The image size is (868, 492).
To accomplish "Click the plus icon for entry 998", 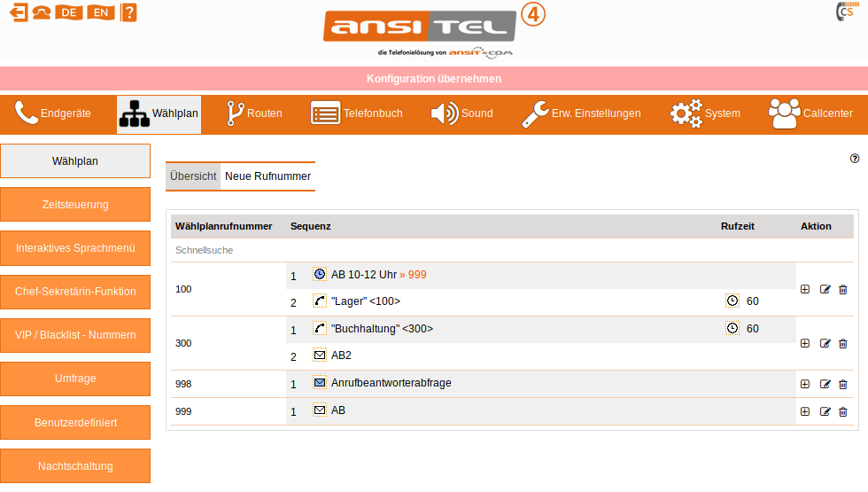I will (x=805, y=384).
